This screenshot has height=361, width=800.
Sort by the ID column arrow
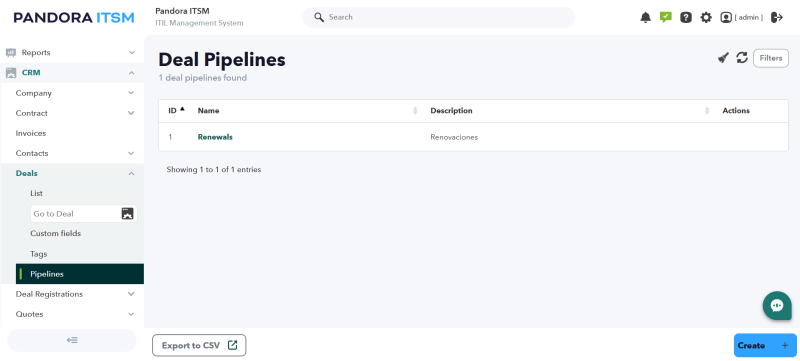point(182,109)
